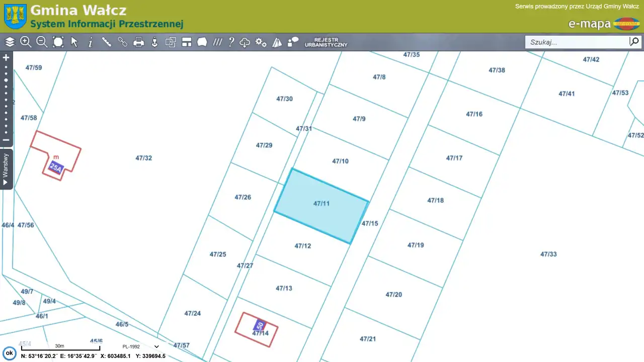Click the cloud download icon

[x=245, y=43]
